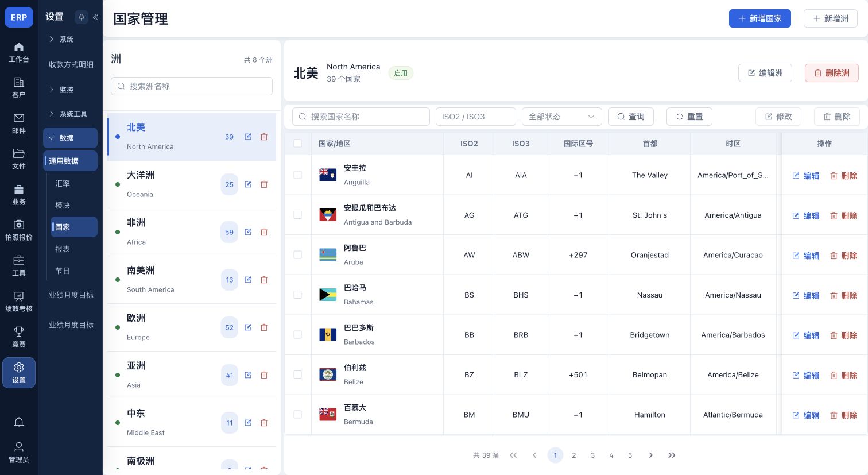Check the 巴哈马 Bahamas row checkbox
Image resolution: width=868 pixels, height=475 pixels.
click(297, 295)
